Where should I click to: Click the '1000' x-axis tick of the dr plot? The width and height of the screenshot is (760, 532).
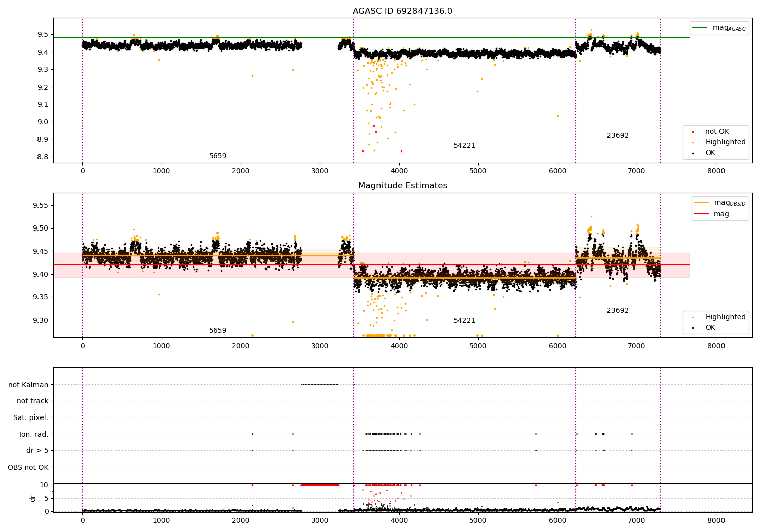[x=162, y=520]
